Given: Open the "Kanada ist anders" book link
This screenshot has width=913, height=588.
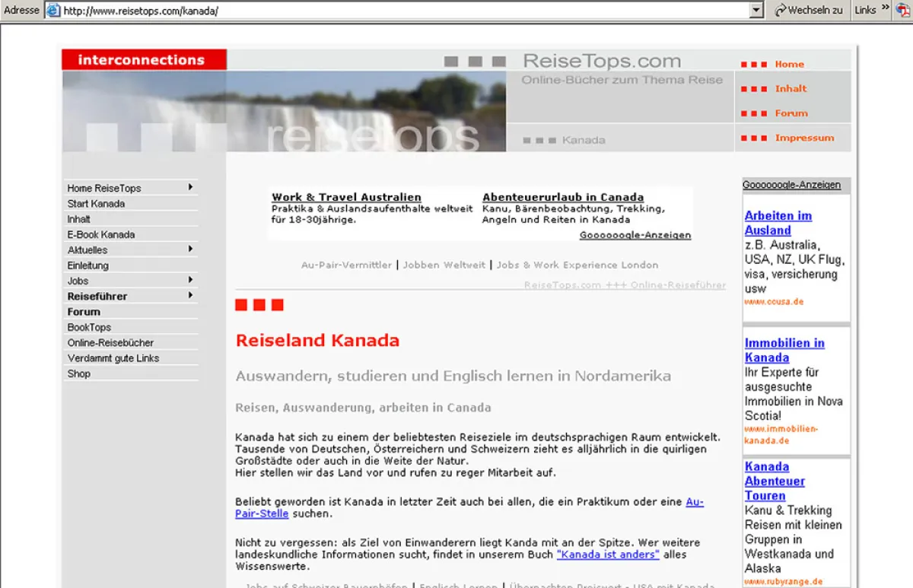Looking at the screenshot, I should pyautogui.click(x=608, y=555).
